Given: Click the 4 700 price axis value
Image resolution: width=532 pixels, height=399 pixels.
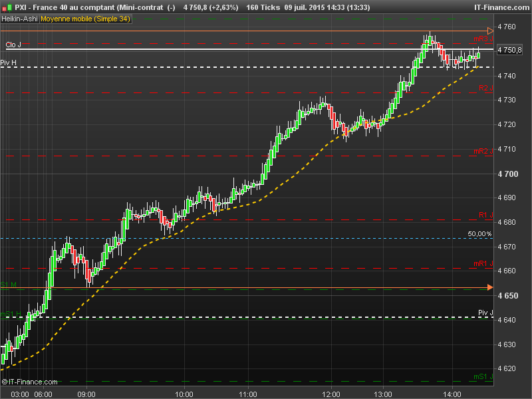Looking at the screenshot, I should coord(508,174).
